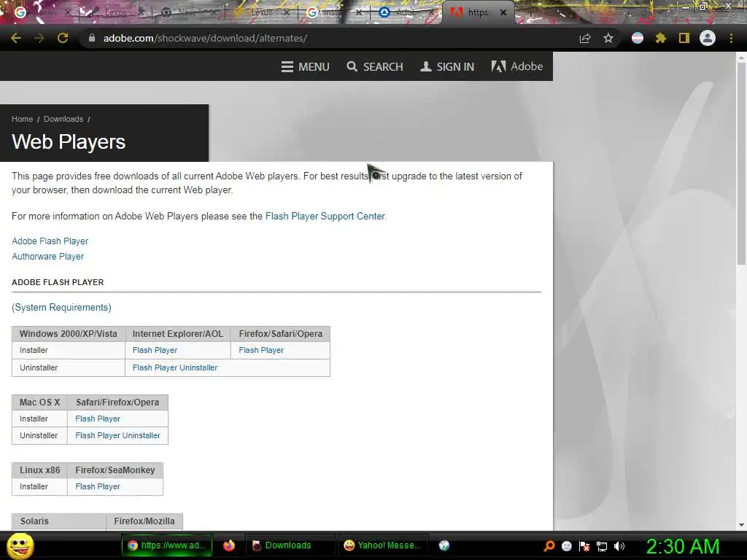Open System Requirements link
This screenshot has width=747, height=560.
(x=61, y=307)
